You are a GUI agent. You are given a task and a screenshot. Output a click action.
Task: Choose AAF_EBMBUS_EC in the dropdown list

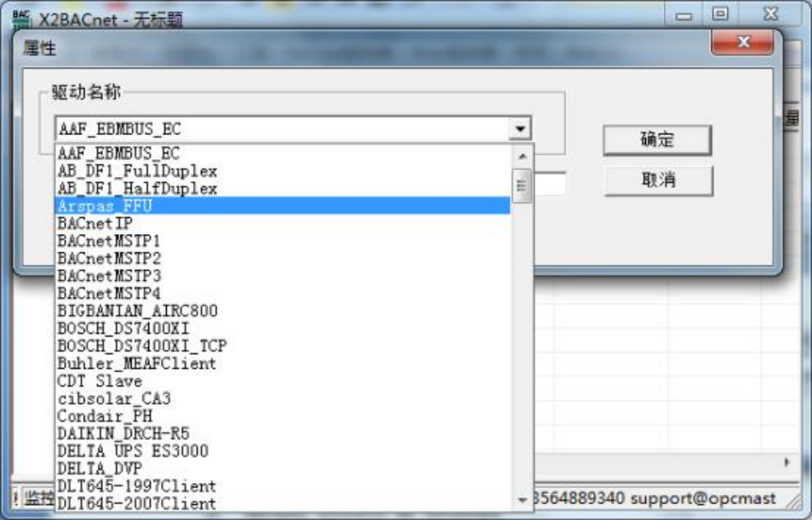[282, 153]
